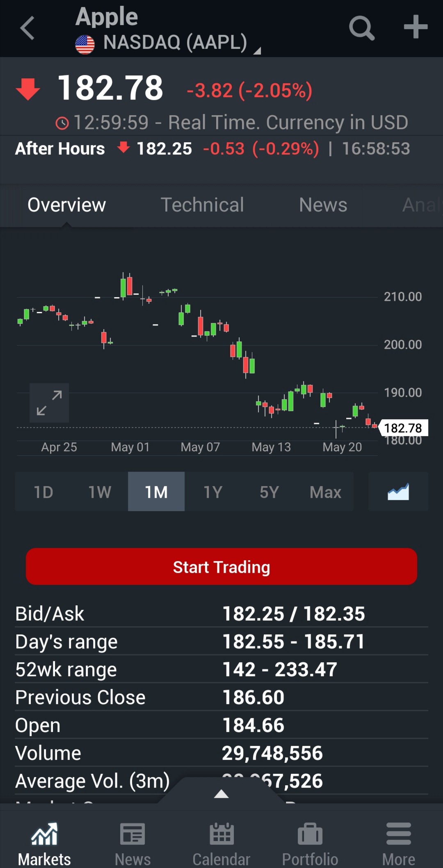Switch to the Technical tab

pyautogui.click(x=202, y=205)
